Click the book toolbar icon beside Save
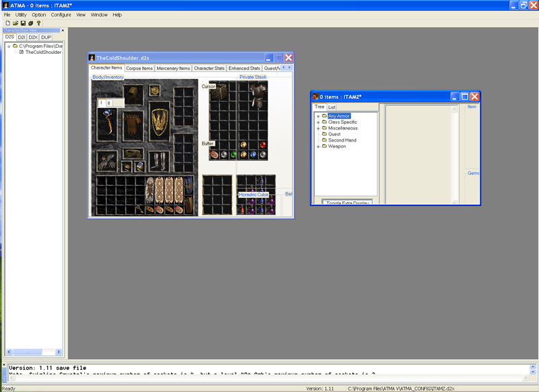 [x=30, y=23]
